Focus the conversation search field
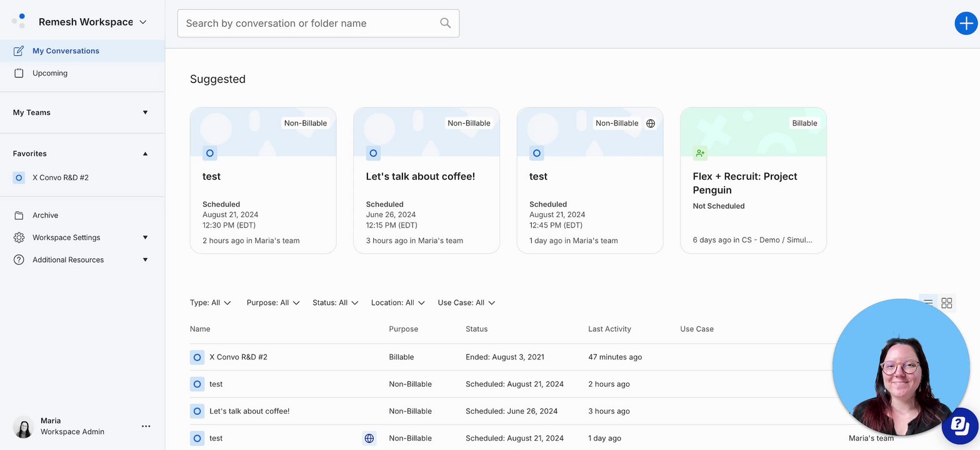980x450 pixels. [309, 23]
